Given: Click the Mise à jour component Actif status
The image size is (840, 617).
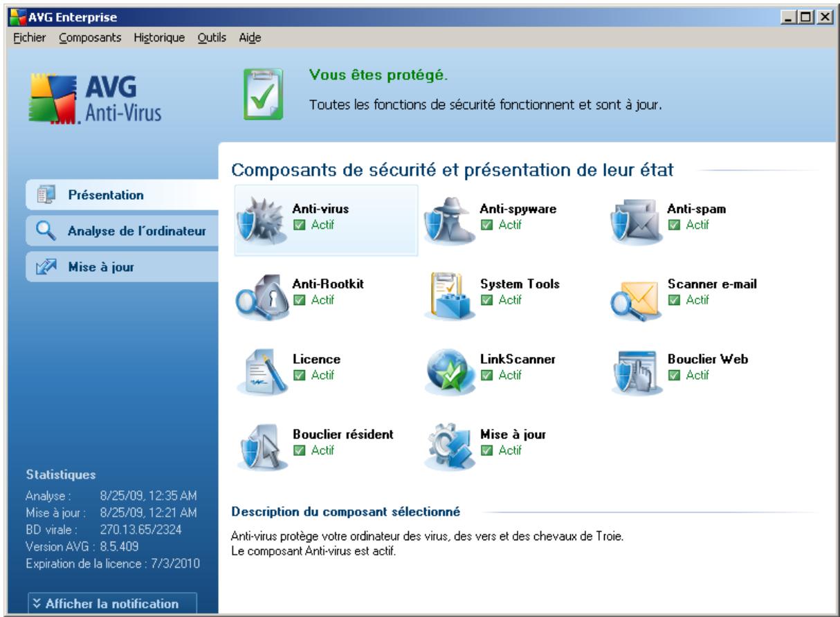Looking at the screenshot, I should [501, 450].
